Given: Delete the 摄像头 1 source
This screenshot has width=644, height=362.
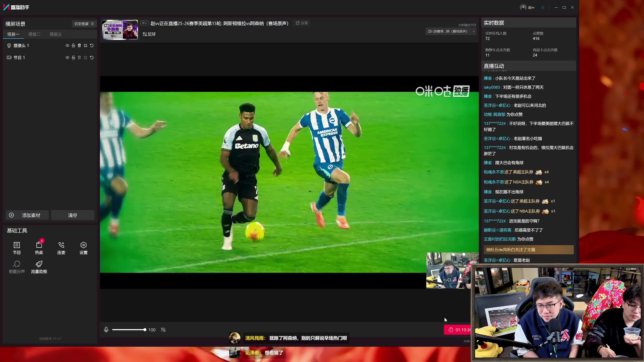Looking at the screenshot, I should pos(79,46).
